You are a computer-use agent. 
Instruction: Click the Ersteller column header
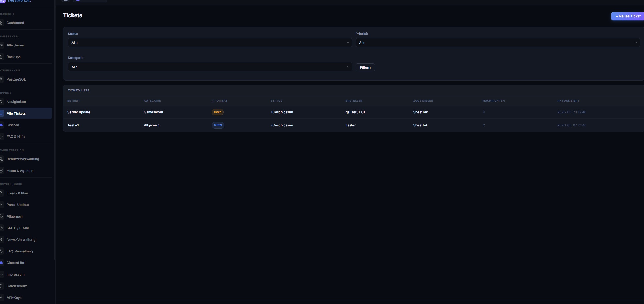[x=354, y=101]
